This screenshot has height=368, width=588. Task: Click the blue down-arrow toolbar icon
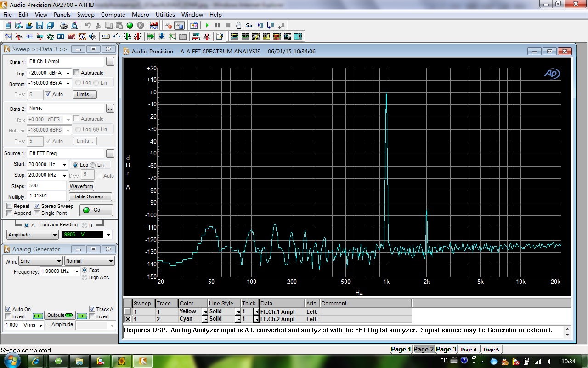pos(161,36)
